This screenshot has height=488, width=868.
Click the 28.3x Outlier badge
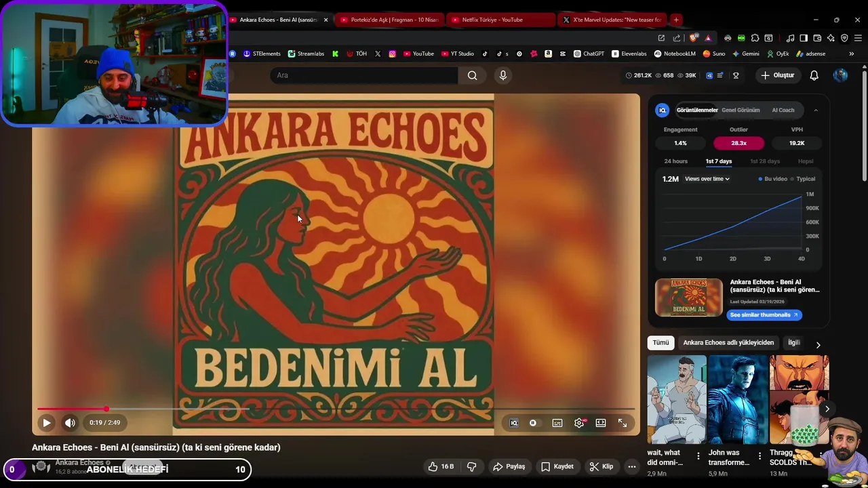pos(738,143)
